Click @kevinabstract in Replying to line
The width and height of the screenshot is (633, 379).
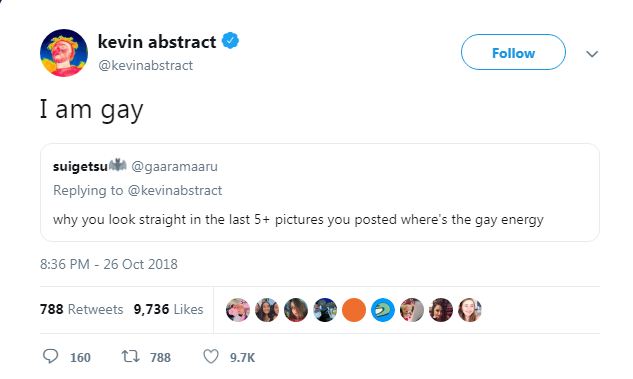click(x=175, y=191)
